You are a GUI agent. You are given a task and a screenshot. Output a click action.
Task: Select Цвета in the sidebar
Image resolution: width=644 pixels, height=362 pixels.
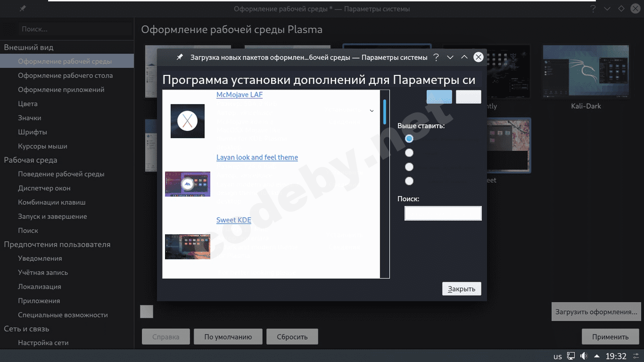(28, 104)
